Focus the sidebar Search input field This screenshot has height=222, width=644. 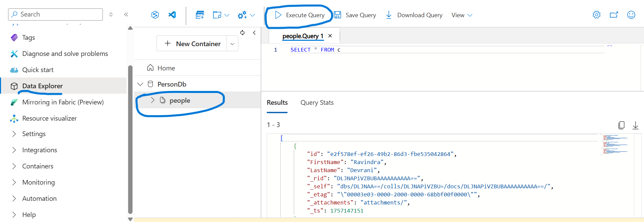56,14
